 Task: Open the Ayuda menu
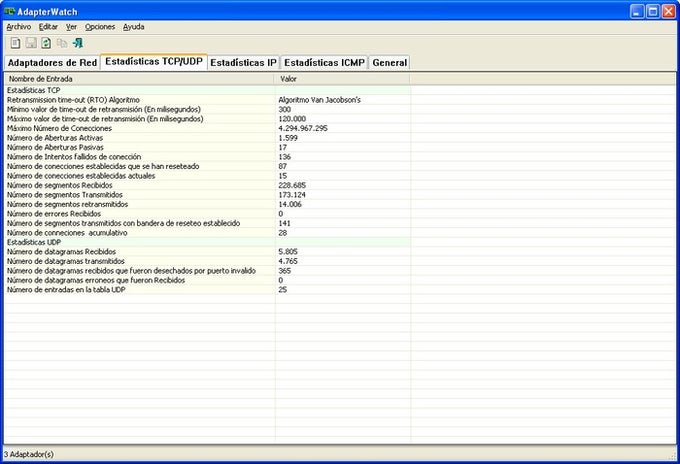(134, 27)
